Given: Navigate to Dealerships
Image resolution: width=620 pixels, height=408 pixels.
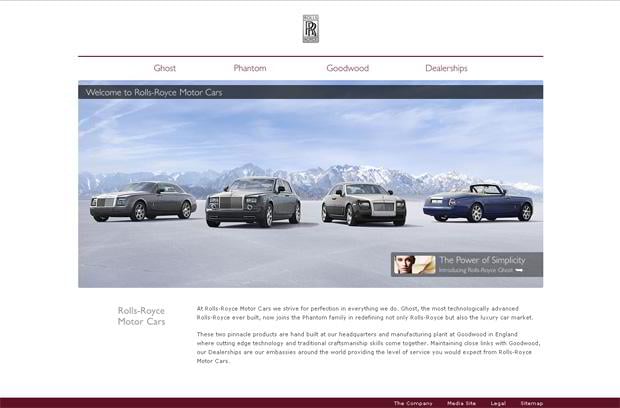Looking at the screenshot, I should coord(446,68).
